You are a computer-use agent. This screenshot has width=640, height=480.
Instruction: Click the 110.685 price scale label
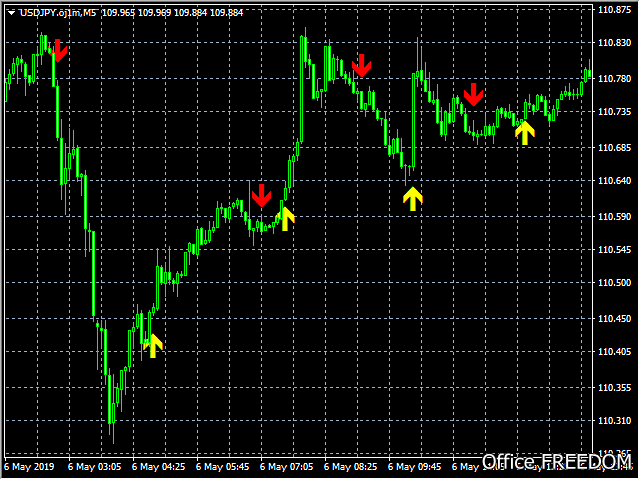click(x=614, y=147)
